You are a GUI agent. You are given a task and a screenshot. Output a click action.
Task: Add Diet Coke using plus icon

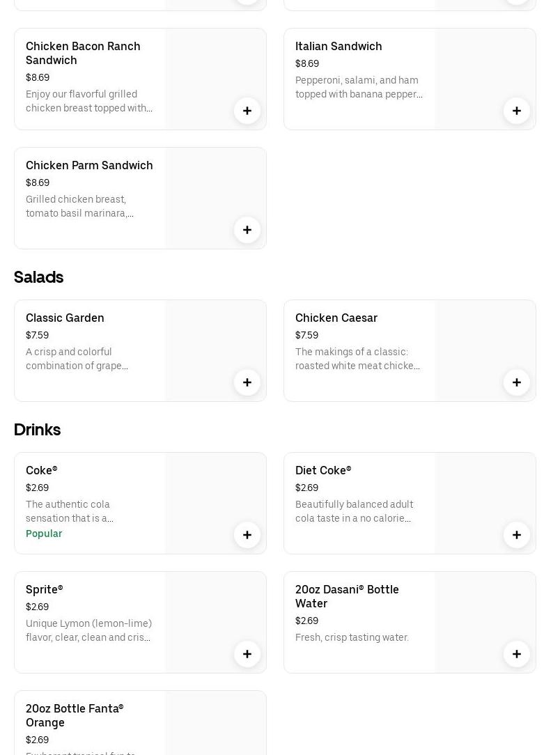[517, 535]
